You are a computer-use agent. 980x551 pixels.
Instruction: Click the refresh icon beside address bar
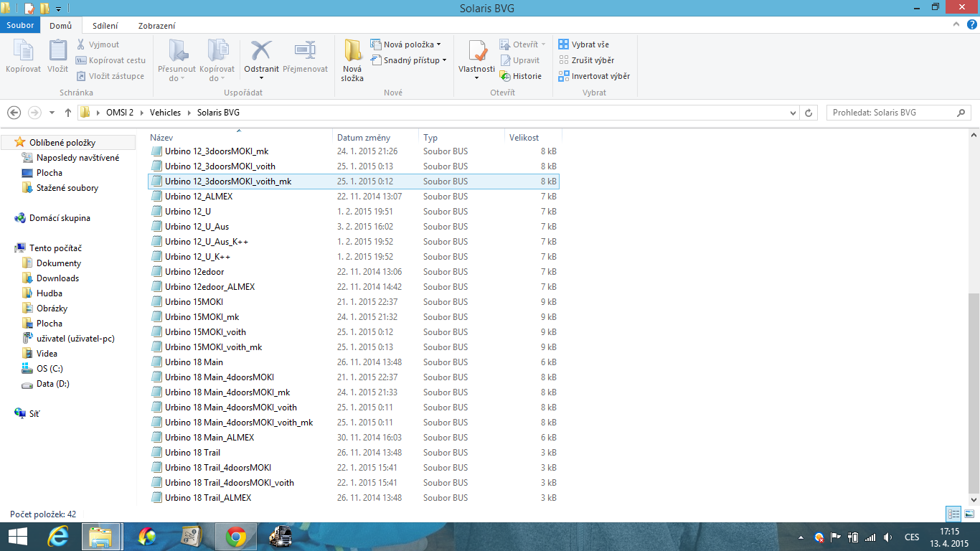tap(809, 113)
